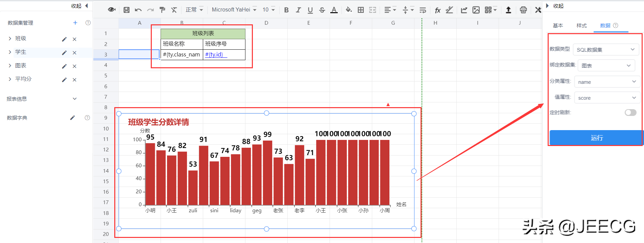Select the 班级列表 header cell
The height and width of the screenshot is (243, 644).
[203, 33]
